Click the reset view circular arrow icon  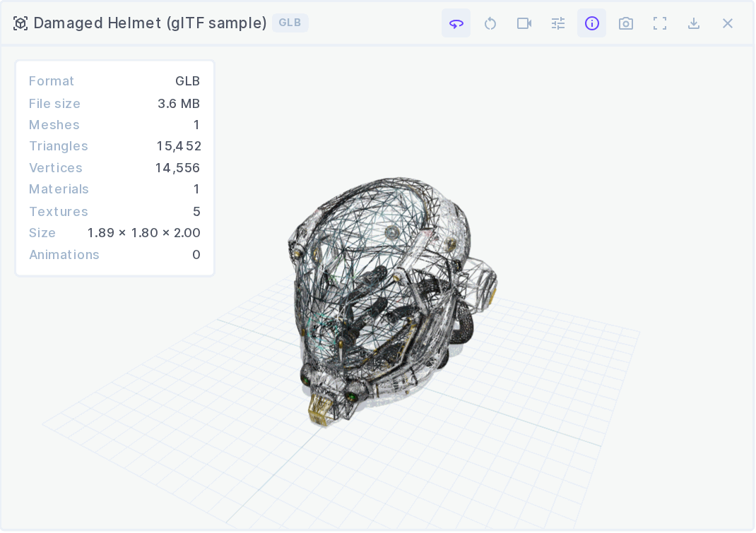(490, 23)
